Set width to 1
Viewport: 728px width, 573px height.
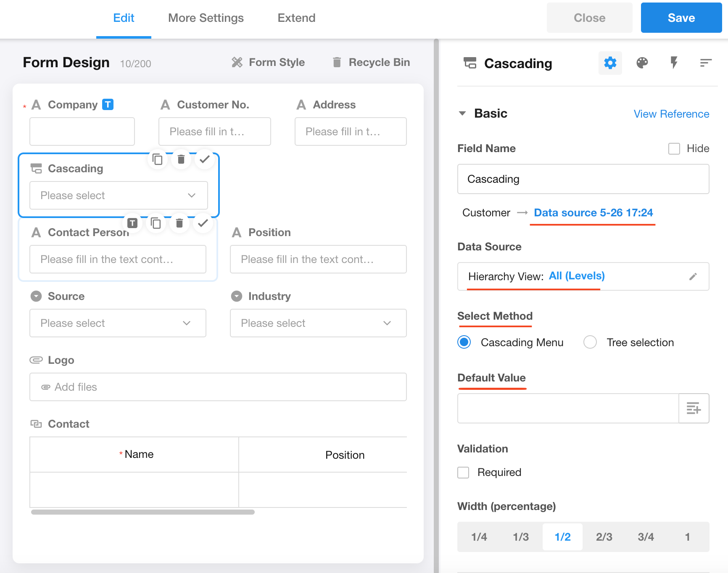tap(687, 537)
